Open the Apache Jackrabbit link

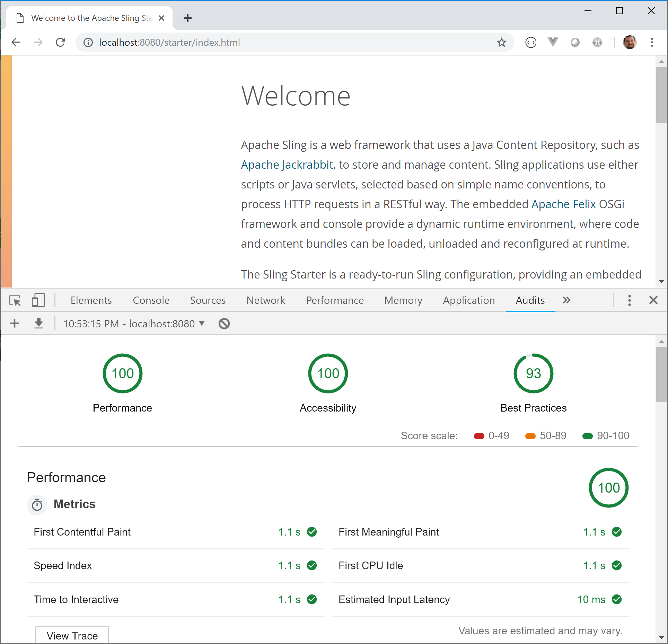pos(287,165)
